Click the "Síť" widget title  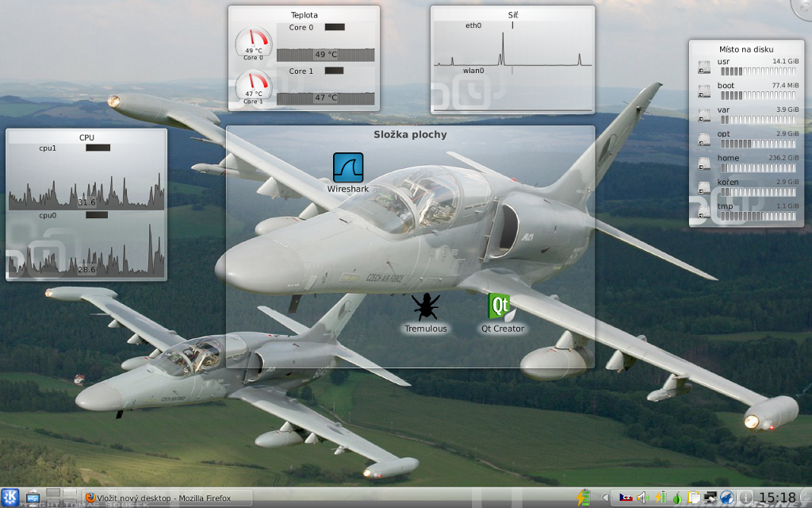click(513, 15)
